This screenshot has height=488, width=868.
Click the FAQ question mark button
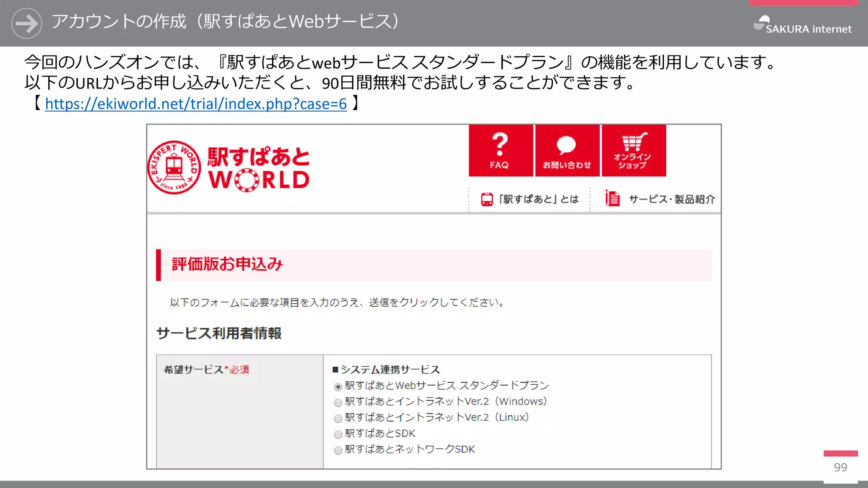tap(501, 150)
